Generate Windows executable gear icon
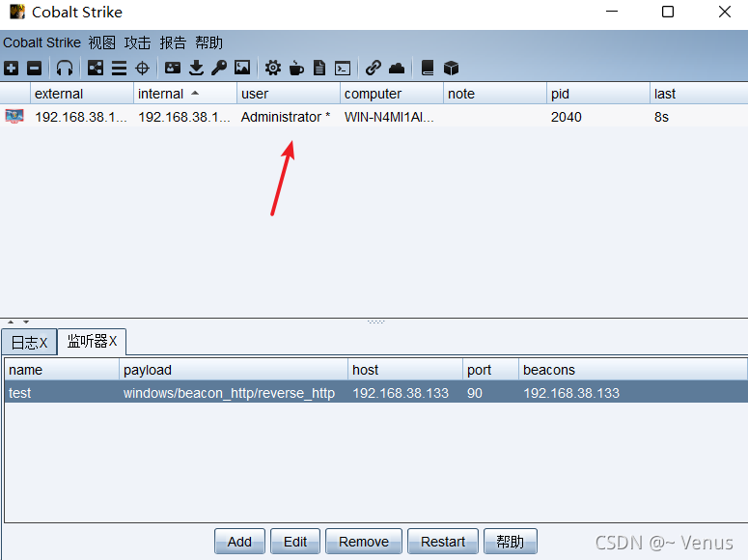Viewport: 748px width, 560px height. [x=273, y=69]
